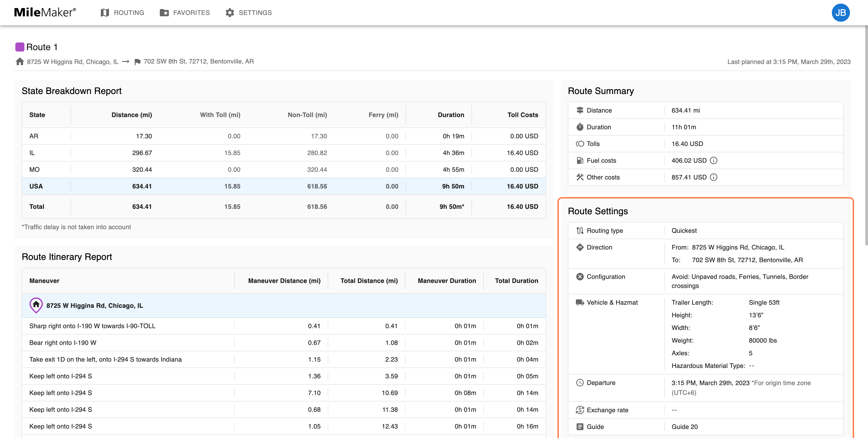Click the Maneuver Duration column header
868x438 pixels.
(447, 281)
